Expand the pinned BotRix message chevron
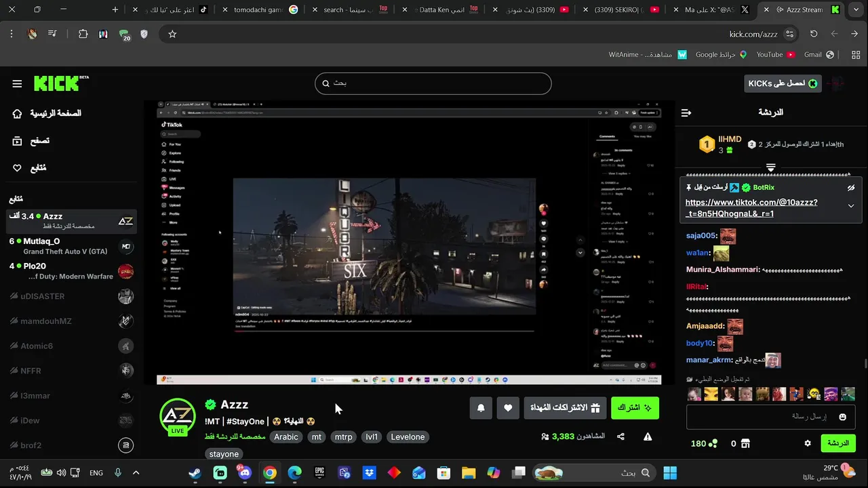Screen dimensions: 868x488 click(x=851, y=206)
